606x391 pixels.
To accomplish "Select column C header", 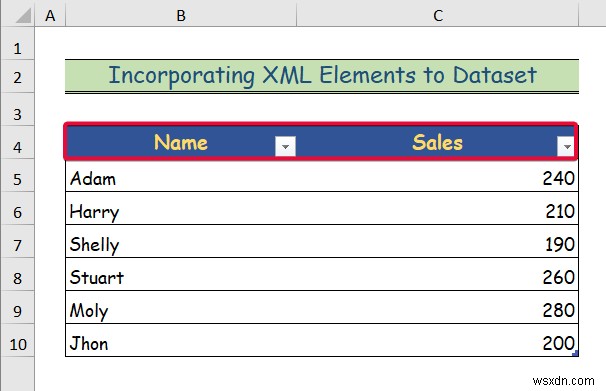I will (437, 15).
